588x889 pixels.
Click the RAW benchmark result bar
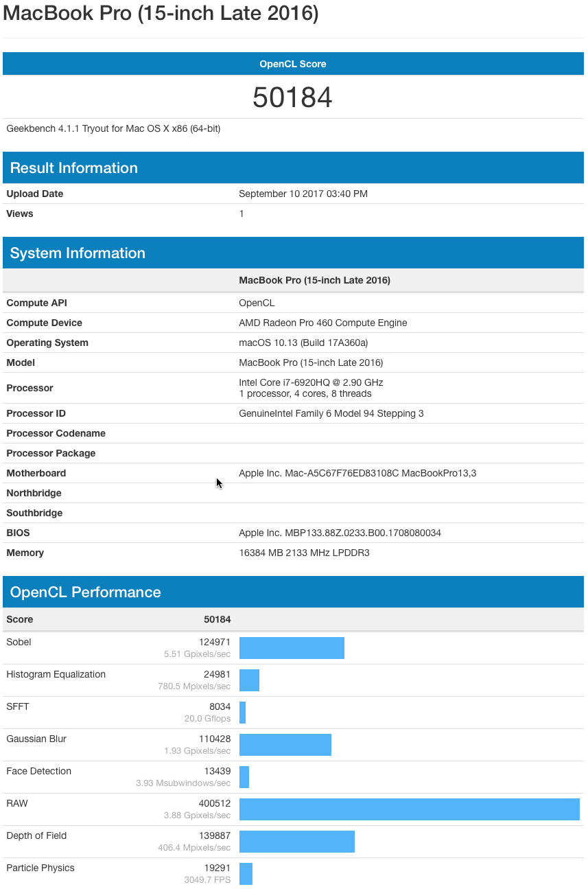410,809
